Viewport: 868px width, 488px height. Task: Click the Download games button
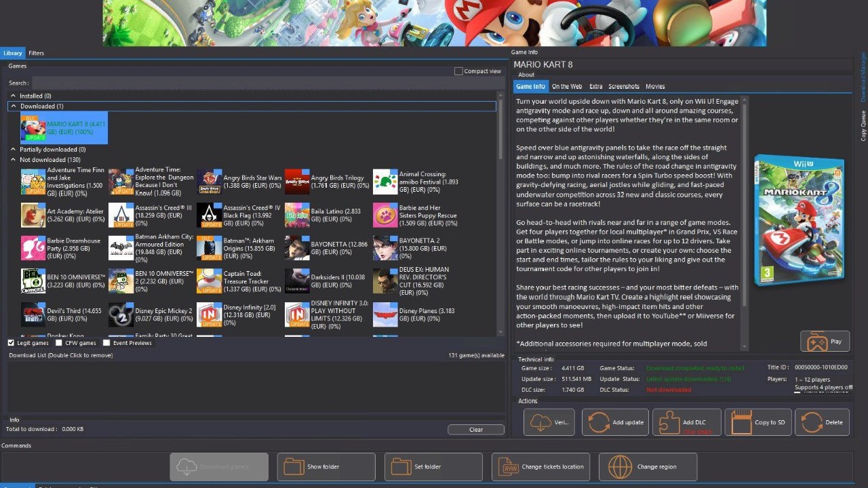pos(219,467)
